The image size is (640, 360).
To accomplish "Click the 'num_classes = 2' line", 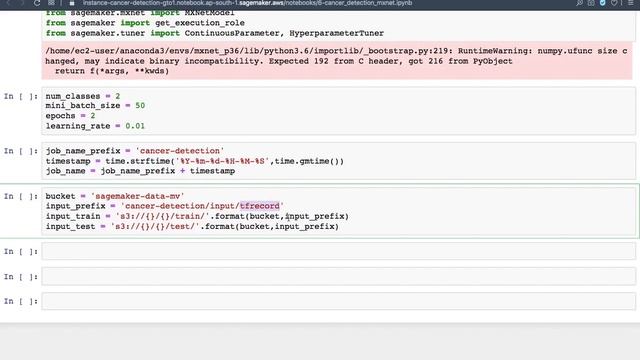I will (x=83, y=96).
